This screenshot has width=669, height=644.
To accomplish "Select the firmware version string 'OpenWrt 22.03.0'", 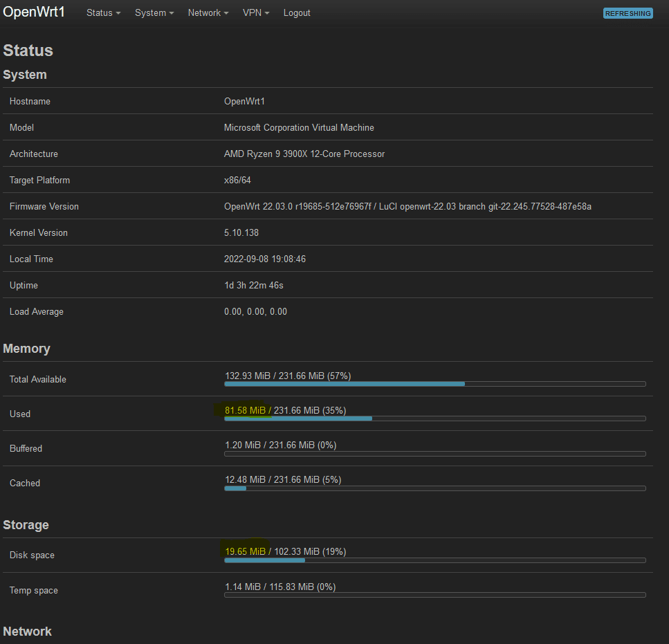I will click(x=259, y=206).
